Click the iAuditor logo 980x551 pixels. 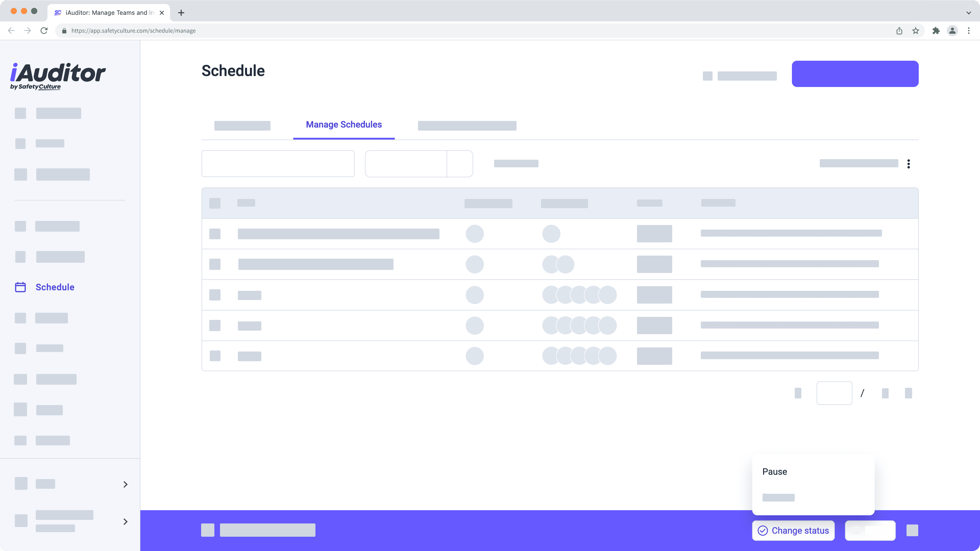[x=58, y=76]
